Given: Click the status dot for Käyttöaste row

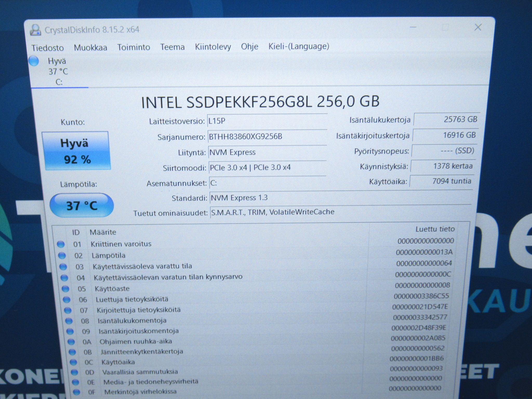Looking at the screenshot, I should pos(65,289).
